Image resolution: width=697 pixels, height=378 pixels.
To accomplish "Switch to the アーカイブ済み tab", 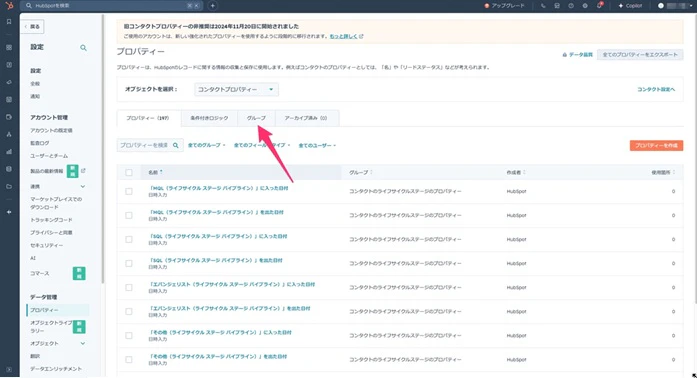I will pyautogui.click(x=306, y=118).
